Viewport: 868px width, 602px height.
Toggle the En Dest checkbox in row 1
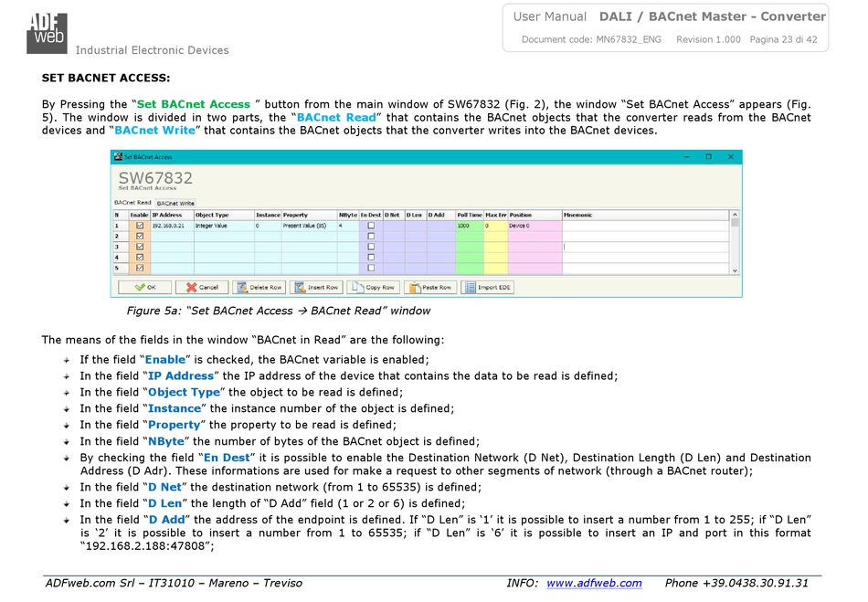pyautogui.click(x=371, y=225)
